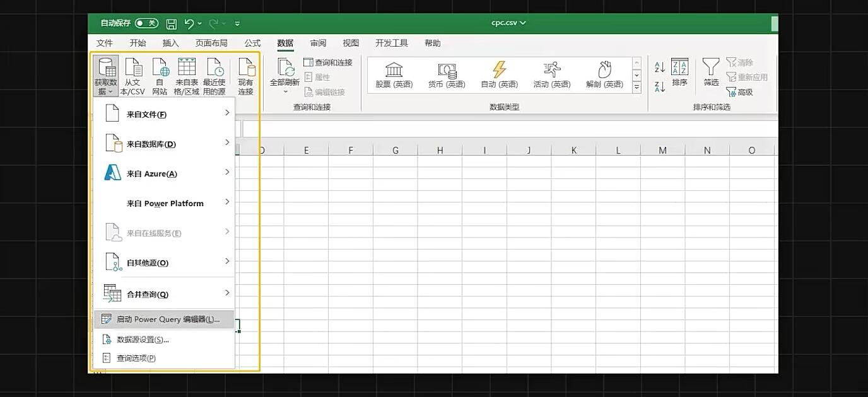Click From Text/CSV (从文本/CSV) icon
868x397 pixels.
[132, 76]
